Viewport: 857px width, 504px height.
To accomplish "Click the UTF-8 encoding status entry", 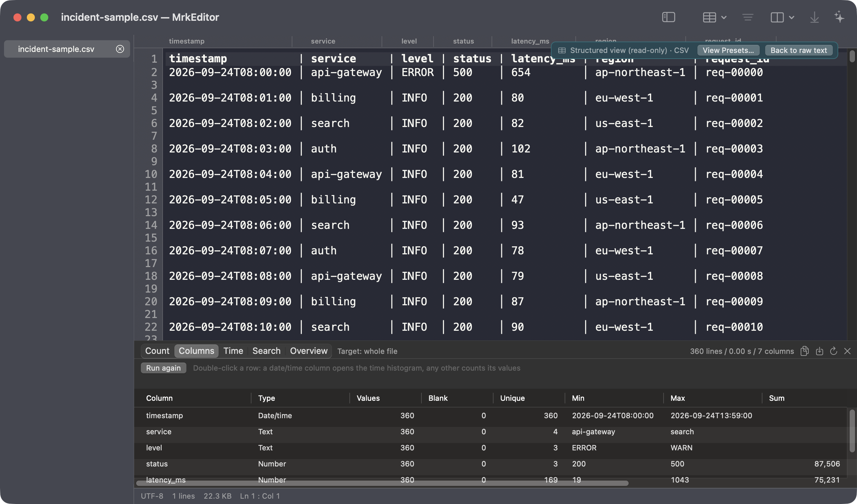I will (152, 496).
